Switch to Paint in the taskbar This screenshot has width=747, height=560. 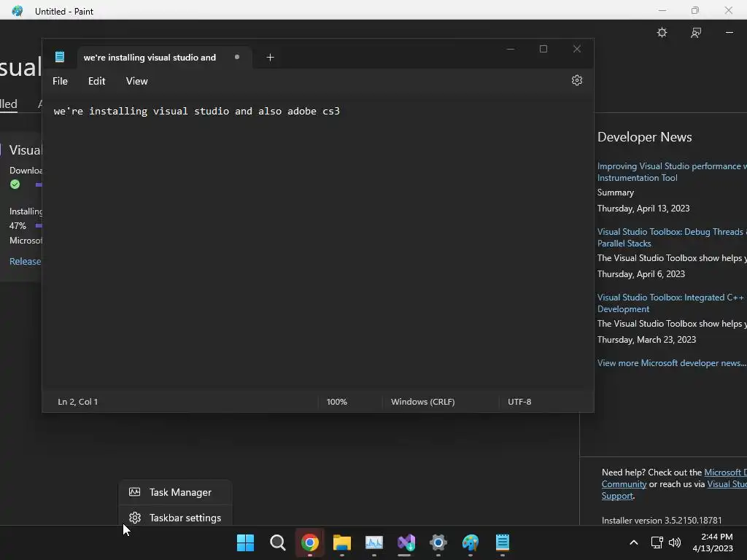[x=471, y=542]
